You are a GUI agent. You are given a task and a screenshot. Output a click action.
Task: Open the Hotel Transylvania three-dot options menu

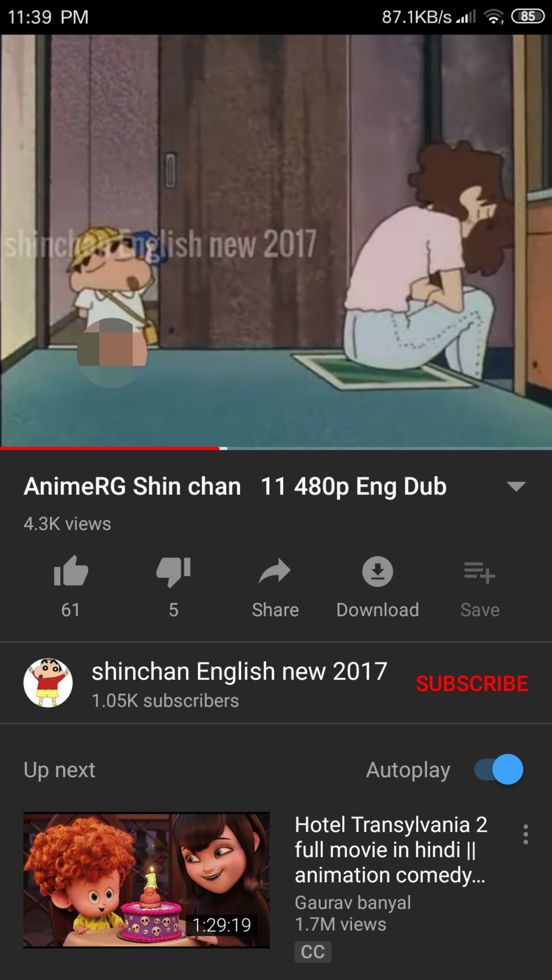coord(525,834)
